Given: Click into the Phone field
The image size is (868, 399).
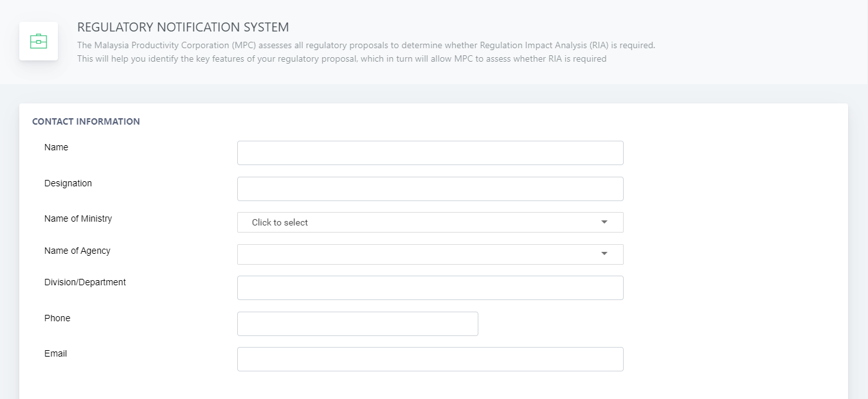Looking at the screenshot, I should click(x=357, y=324).
